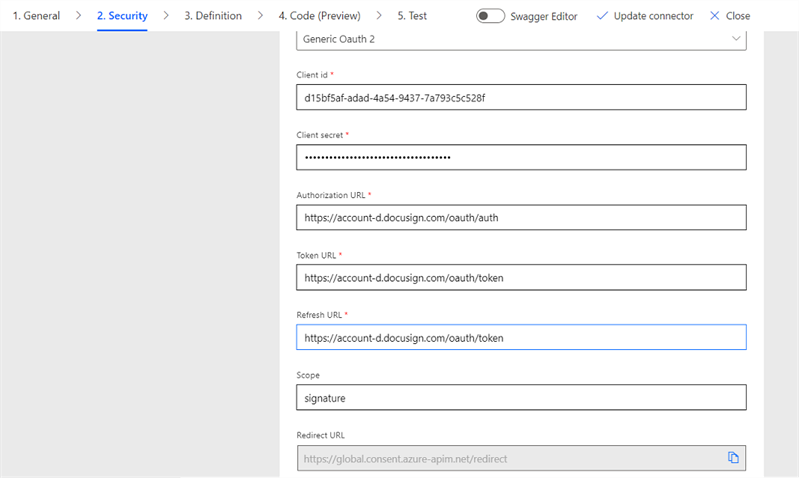Click the Scope field containing signature

point(521,398)
